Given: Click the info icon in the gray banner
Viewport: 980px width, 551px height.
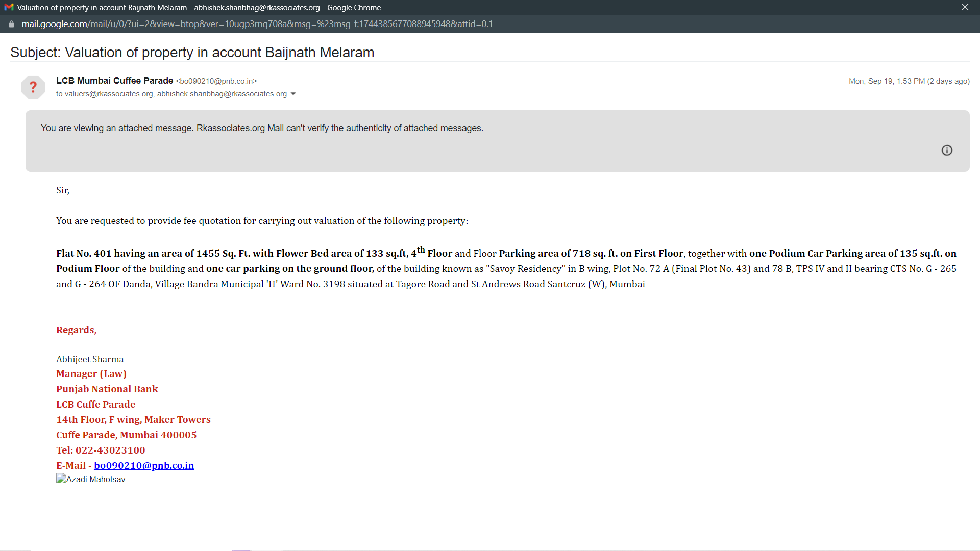Looking at the screenshot, I should [947, 150].
